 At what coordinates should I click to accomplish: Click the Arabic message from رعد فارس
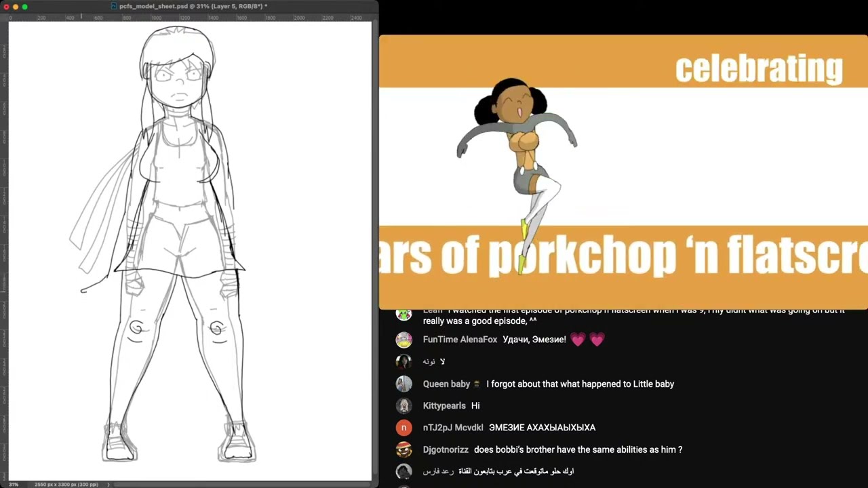click(516, 471)
